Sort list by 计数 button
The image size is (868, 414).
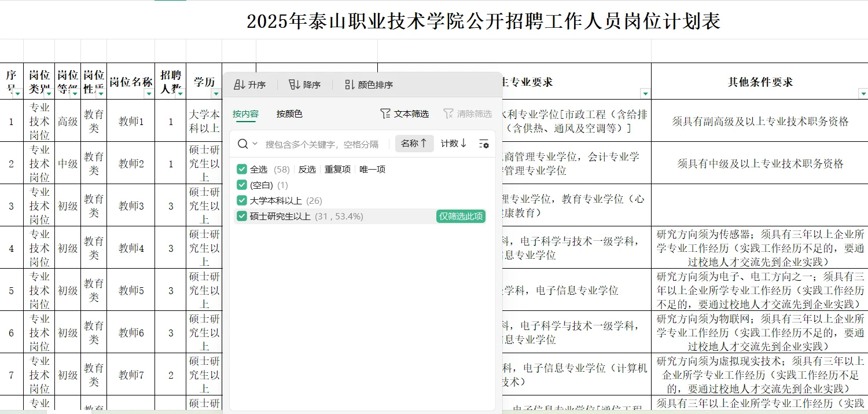pos(454,143)
